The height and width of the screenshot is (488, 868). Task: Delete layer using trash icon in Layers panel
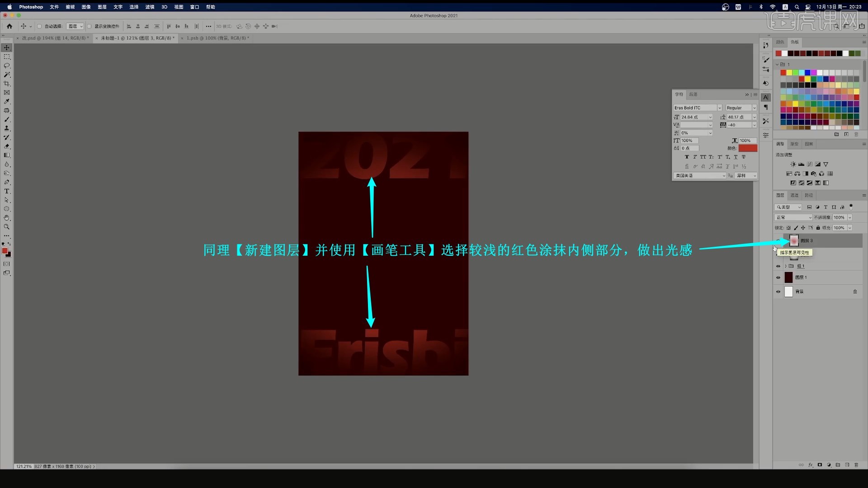tap(856, 465)
